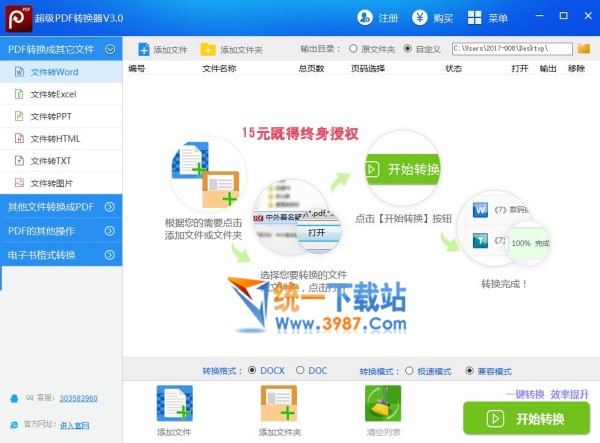Click the large add file icon at bottom
Image resolution: width=600 pixels, height=443 pixels.
tap(175, 403)
